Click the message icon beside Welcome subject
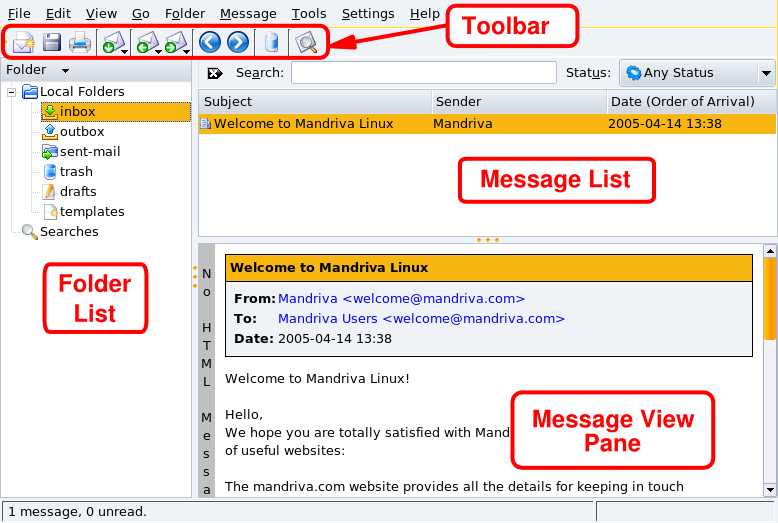The width and height of the screenshot is (778, 523). click(x=205, y=124)
